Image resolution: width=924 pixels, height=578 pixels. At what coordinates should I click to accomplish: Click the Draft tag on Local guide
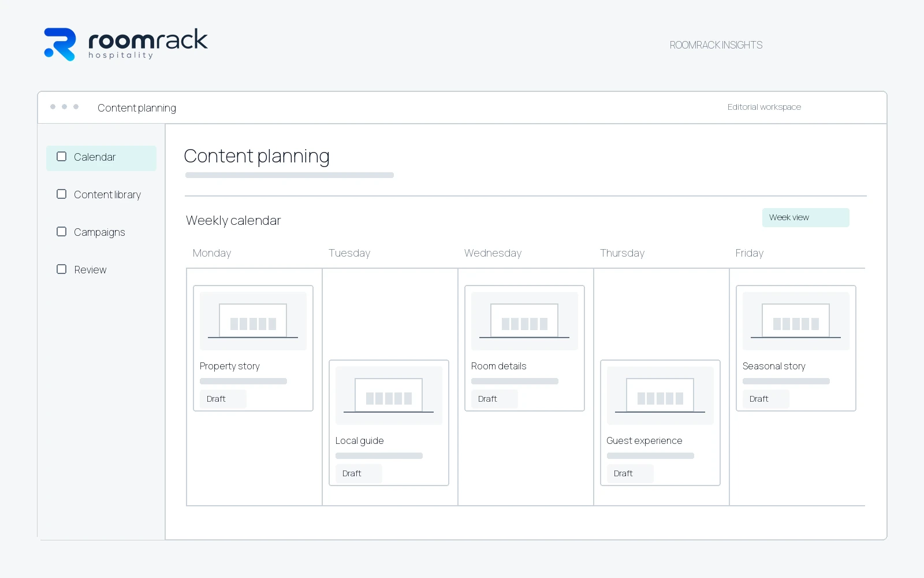click(x=359, y=473)
